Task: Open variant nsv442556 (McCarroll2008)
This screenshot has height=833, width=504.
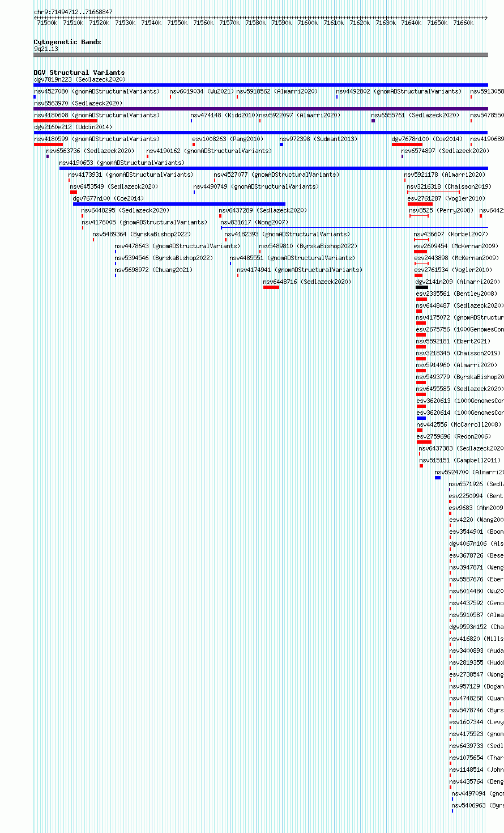Action: [x=459, y=424]
